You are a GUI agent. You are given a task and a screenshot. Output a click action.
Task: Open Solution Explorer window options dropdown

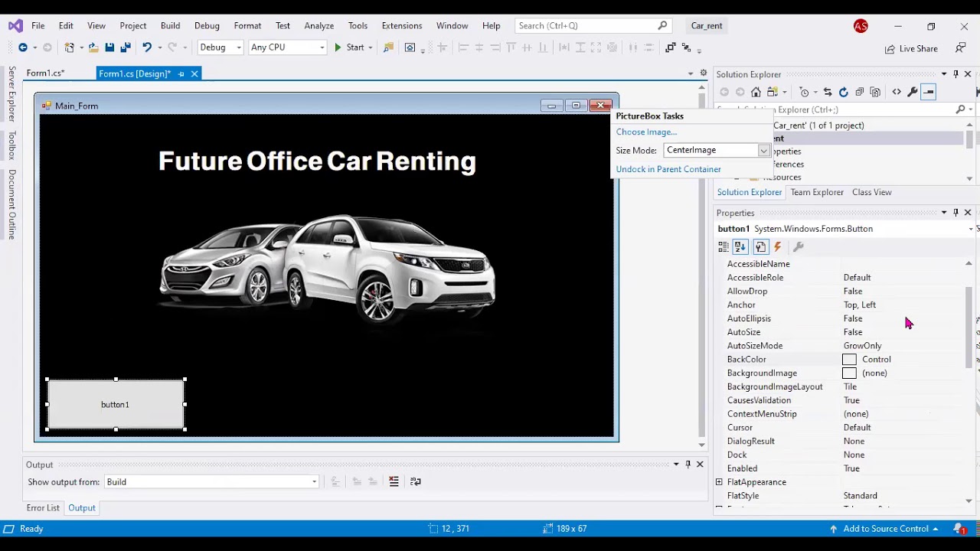[944, 74]
